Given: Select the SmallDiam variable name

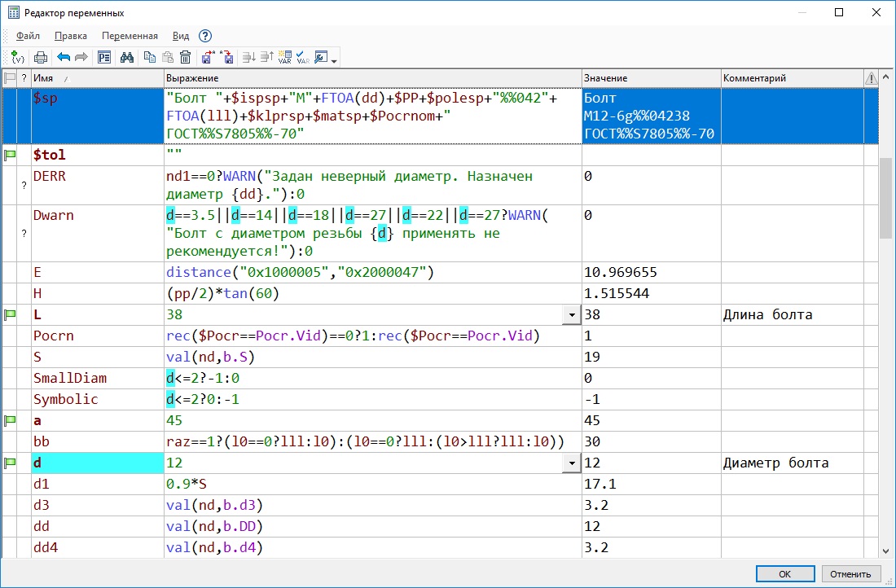Looking at the screenshot, I should (x=70, y=378).
